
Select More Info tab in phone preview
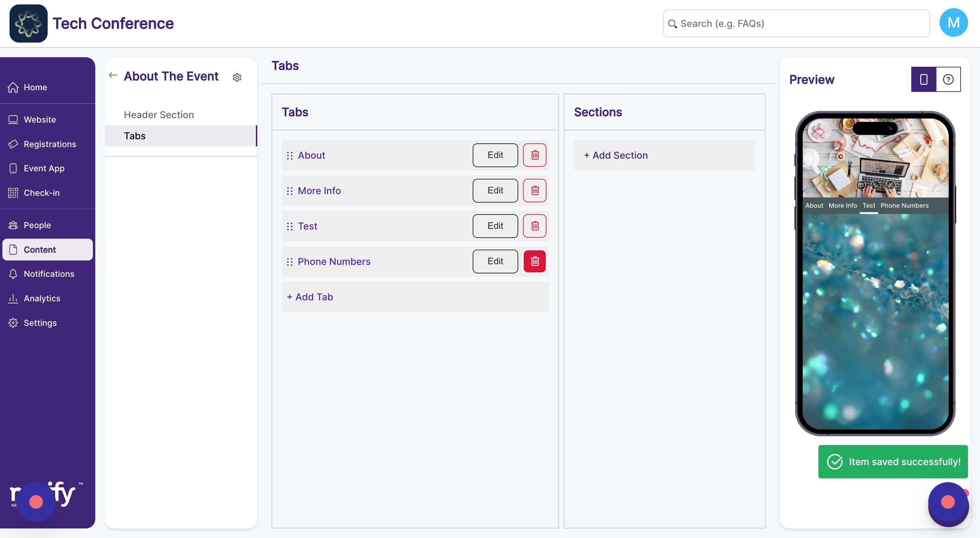[x=843, y=206]
